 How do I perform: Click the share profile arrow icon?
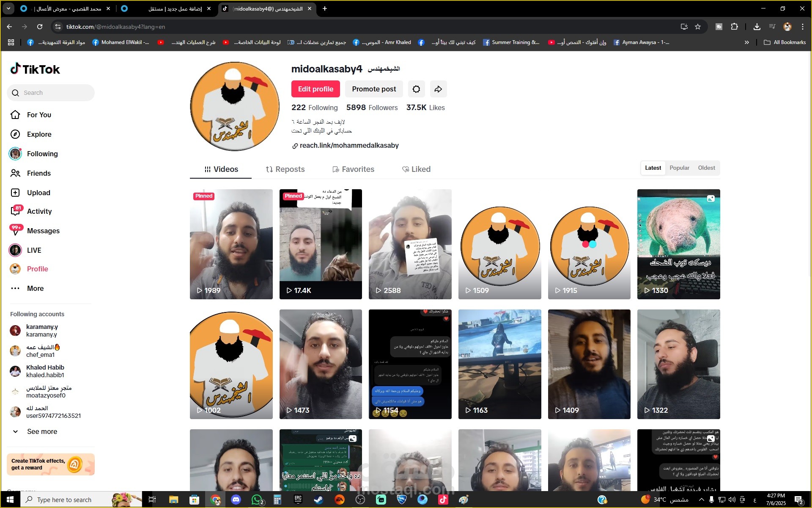438,89
